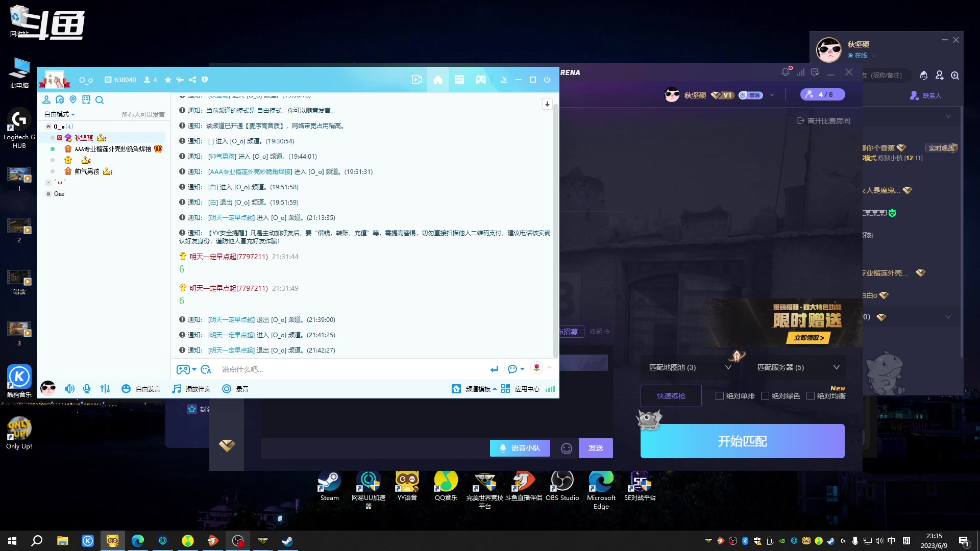Click 快速练枪 quick practice button
Screen dimensions: 980x551
tap(671, 396)
